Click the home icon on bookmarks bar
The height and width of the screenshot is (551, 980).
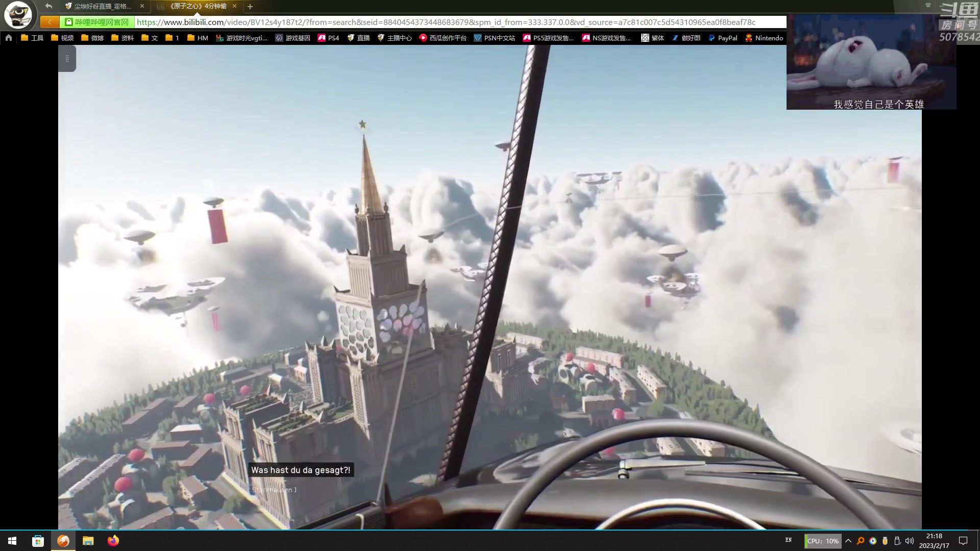pyautogui.click(x=9, y=38)
